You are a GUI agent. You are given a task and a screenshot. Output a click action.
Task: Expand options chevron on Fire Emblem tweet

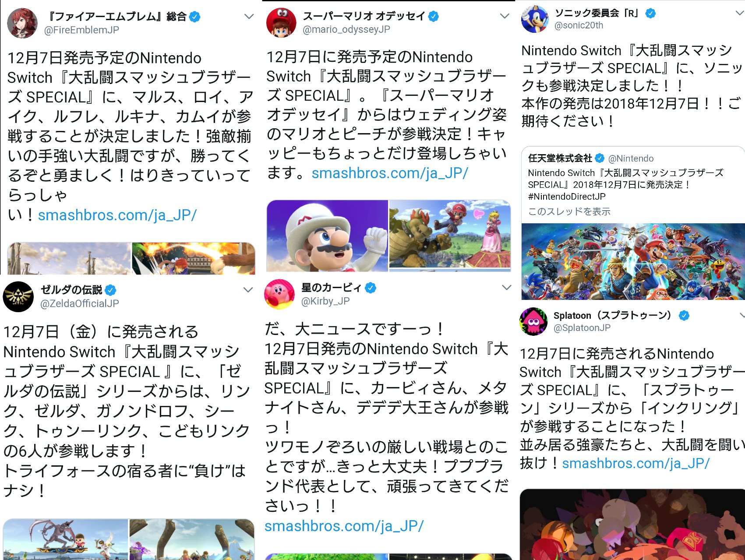(x=249, y=17)
